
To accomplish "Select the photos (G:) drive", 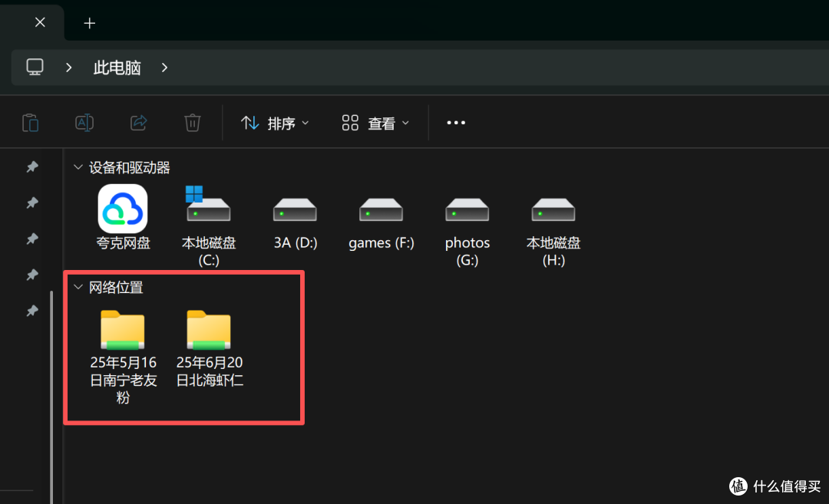I will point(467,232).
